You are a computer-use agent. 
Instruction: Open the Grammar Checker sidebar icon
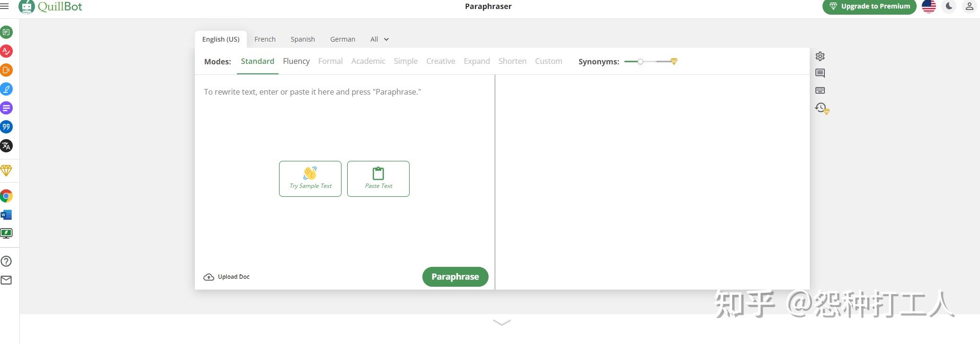6,51
